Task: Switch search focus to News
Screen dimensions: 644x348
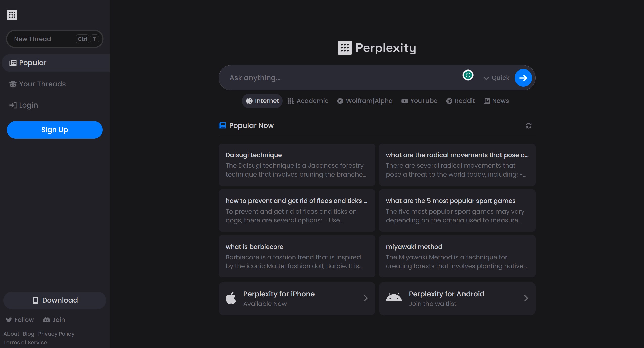Action: pyautogui.click(x=496, y=101)
